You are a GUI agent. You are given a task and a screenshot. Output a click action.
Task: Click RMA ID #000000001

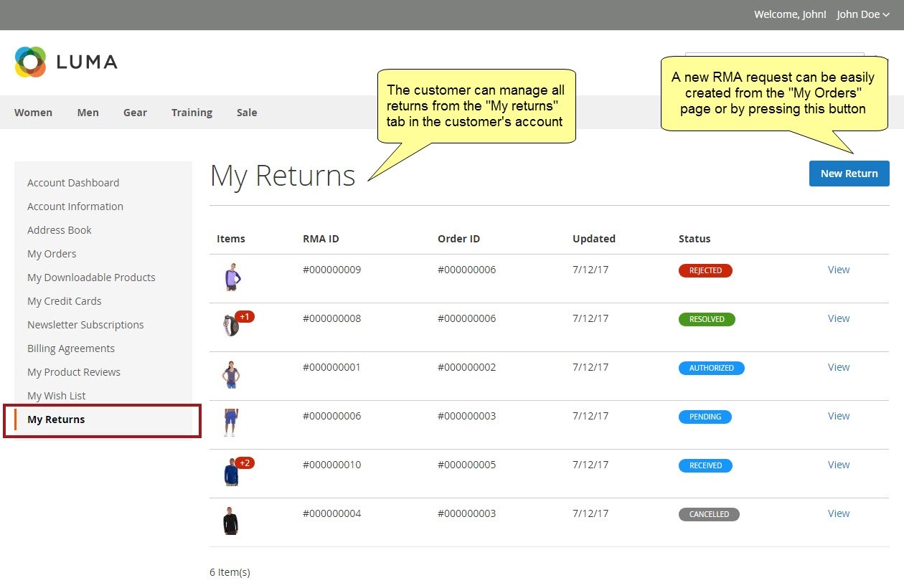pos(331,367)
